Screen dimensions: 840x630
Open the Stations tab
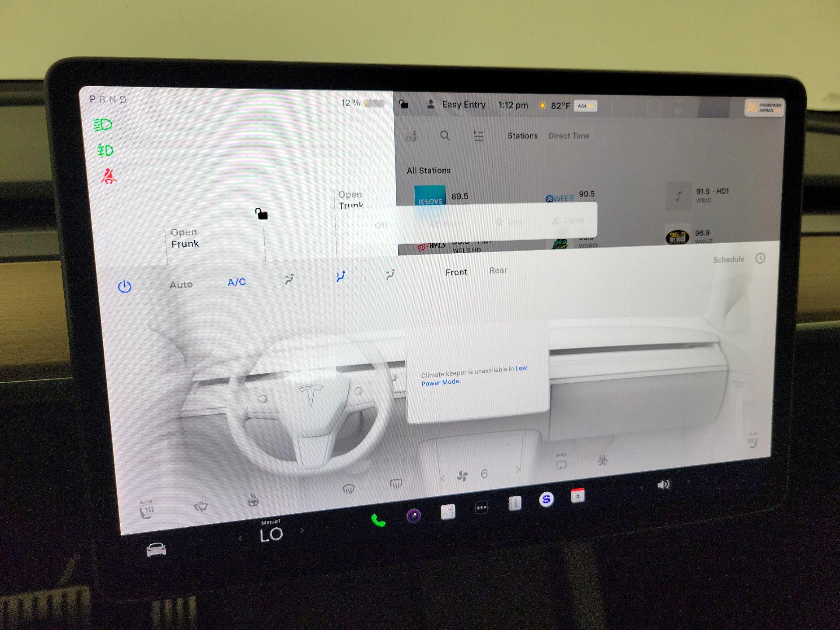tap(522, 136)
